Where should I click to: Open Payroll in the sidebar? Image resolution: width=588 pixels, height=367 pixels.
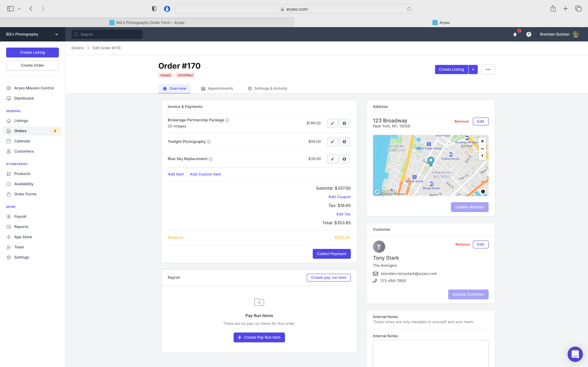point(20,216)
